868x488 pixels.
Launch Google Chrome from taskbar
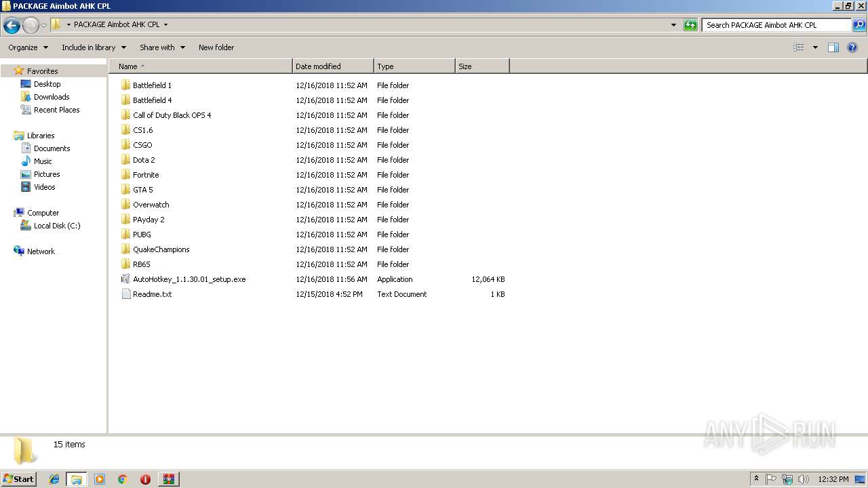coord(122,479)
